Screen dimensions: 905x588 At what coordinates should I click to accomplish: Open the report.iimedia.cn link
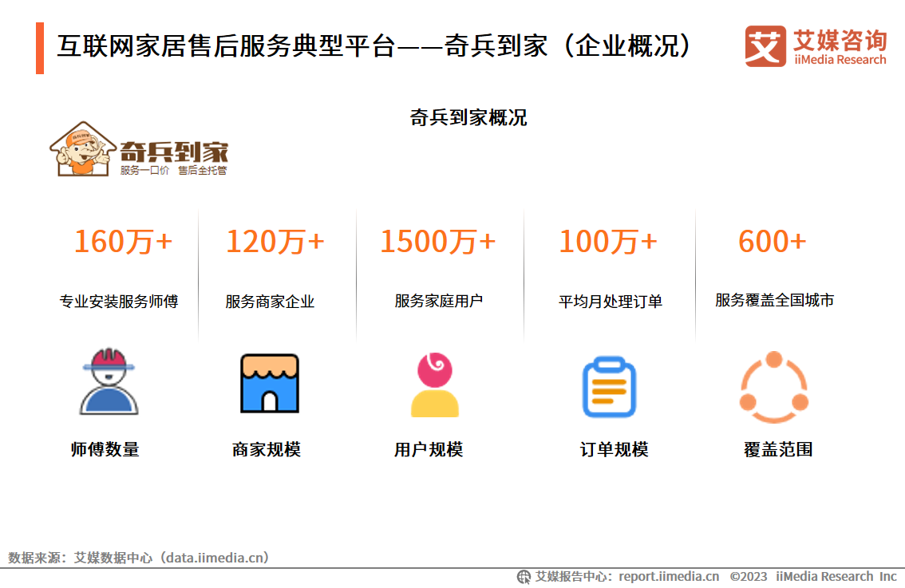[669, 577]
